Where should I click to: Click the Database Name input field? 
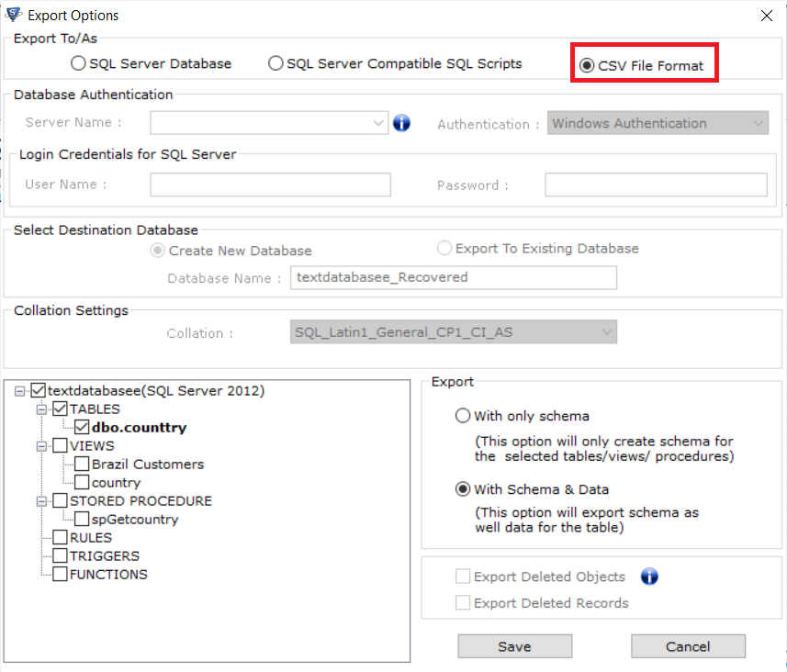[453, 277]
